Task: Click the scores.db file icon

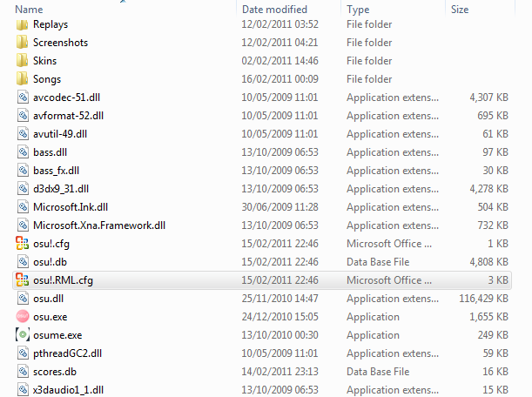Action: point(23,373)
